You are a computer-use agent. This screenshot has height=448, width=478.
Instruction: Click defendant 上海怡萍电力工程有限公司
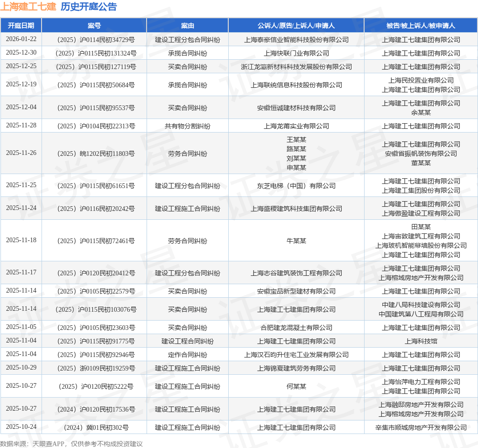pyautogui.click(x=421, y=382)
